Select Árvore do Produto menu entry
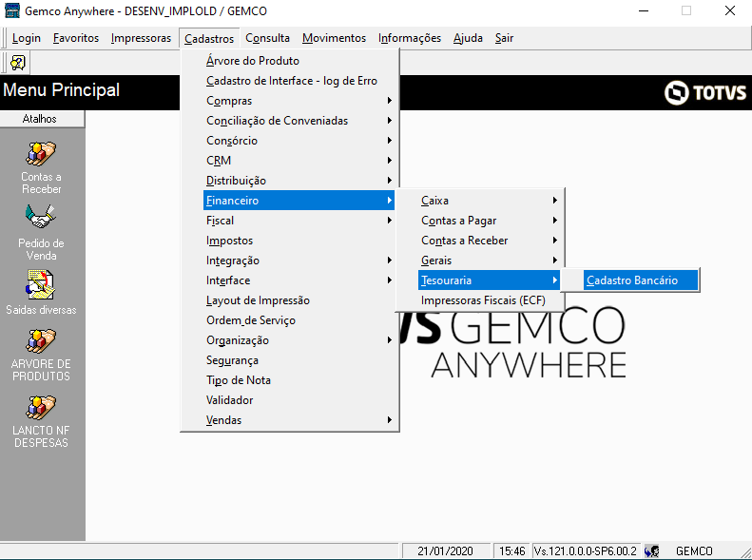This screenshot has width=752, height=560. (x=299, y=61)
